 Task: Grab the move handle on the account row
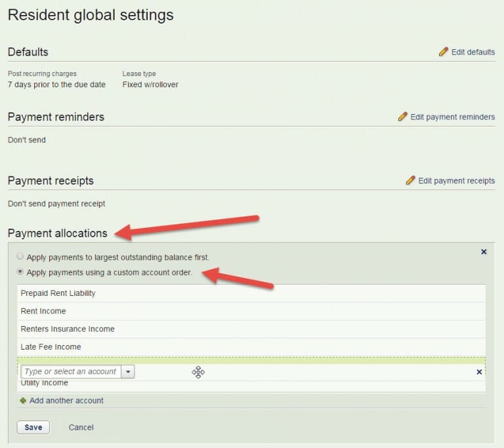pyautogui.click(x=198, y=373)
